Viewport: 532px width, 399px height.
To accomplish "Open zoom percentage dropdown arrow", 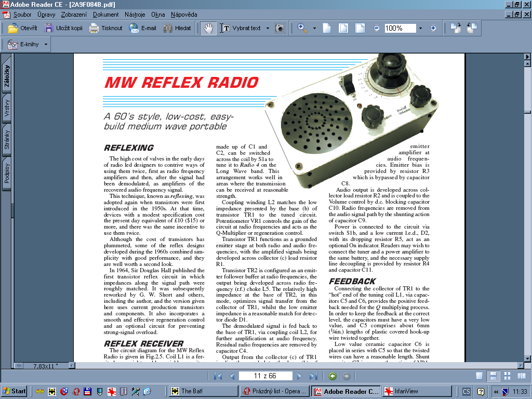I will 420,28.
